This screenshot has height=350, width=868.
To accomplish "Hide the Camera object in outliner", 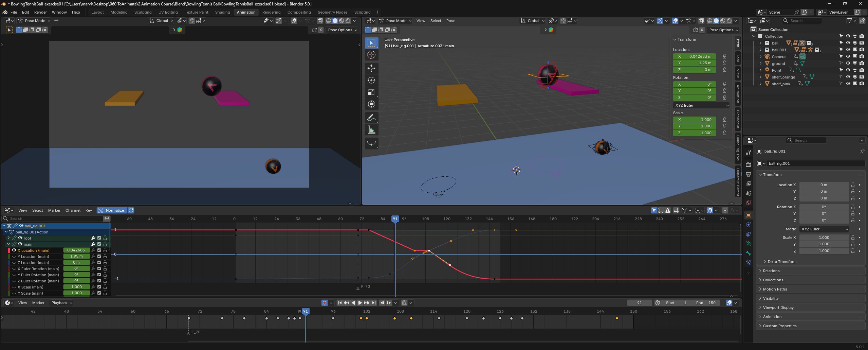I will (848, 56).
